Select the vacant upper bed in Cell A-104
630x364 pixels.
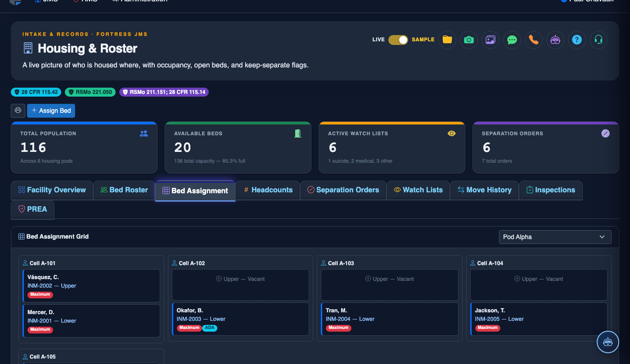coord(539,285)
